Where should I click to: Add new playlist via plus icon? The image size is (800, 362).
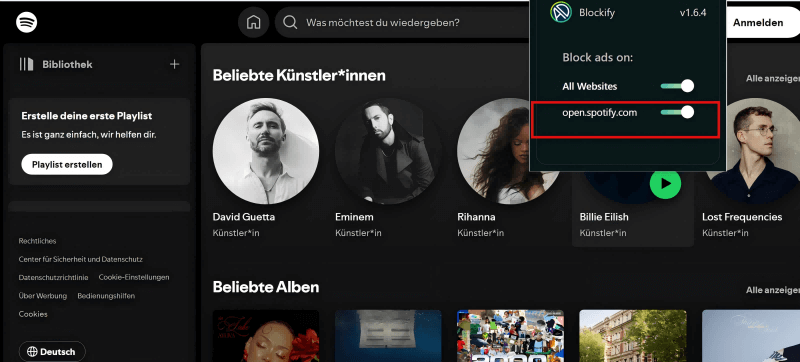(174, 64)
